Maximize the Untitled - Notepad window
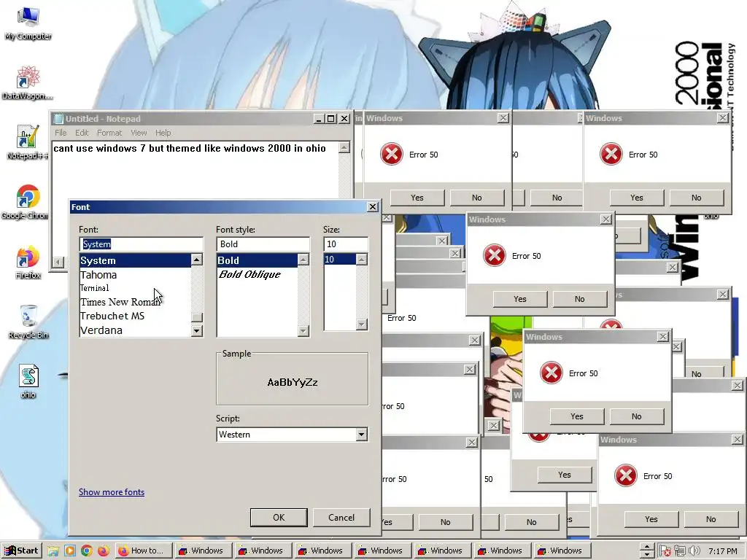Viewport: 747px width, 560px height. coord(331,119)
